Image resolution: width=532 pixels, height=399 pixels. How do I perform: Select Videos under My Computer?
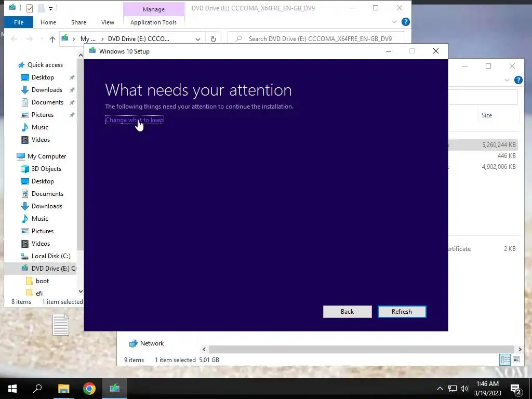[x=41, y=244]
